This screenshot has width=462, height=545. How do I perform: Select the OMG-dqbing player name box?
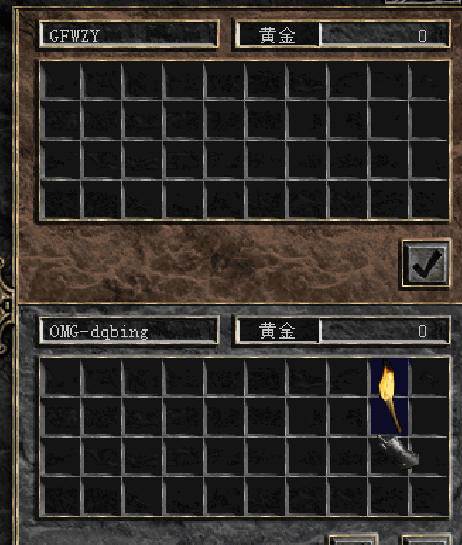[x=129, y=330]
